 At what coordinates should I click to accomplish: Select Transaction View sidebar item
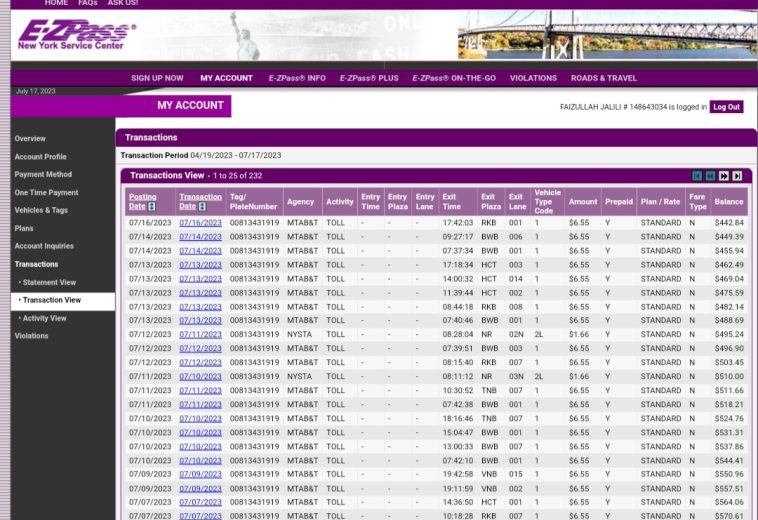63,301
